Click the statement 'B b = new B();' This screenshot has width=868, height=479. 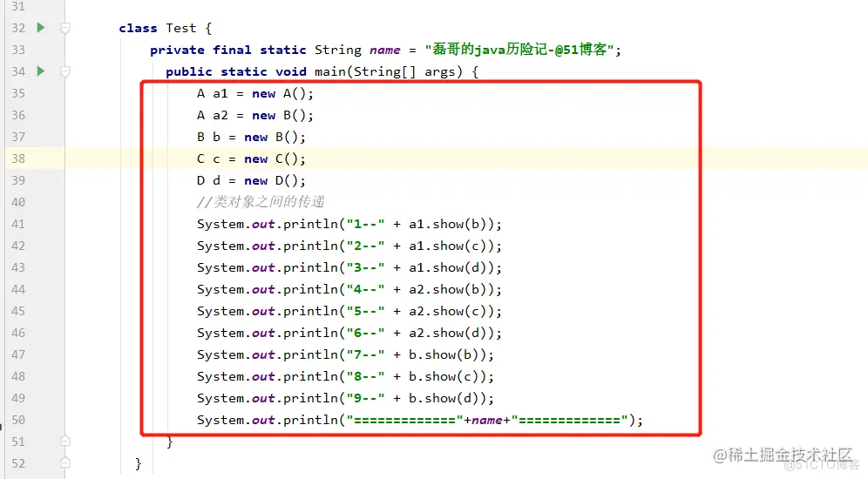point(251,138)
